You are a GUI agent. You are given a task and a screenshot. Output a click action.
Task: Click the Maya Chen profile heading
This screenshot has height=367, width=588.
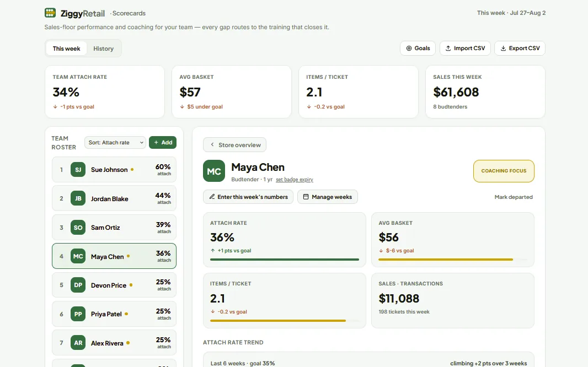258,167
